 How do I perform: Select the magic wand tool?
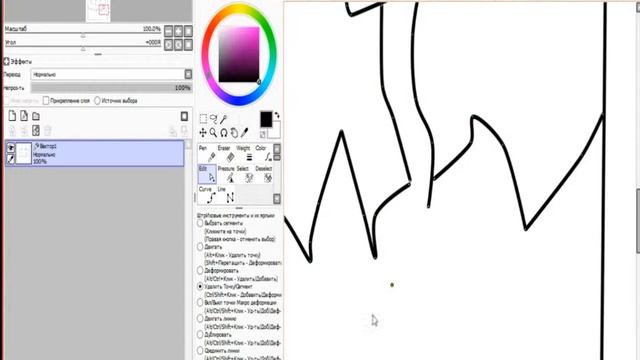pyautogui.click(x=223, y=119)
